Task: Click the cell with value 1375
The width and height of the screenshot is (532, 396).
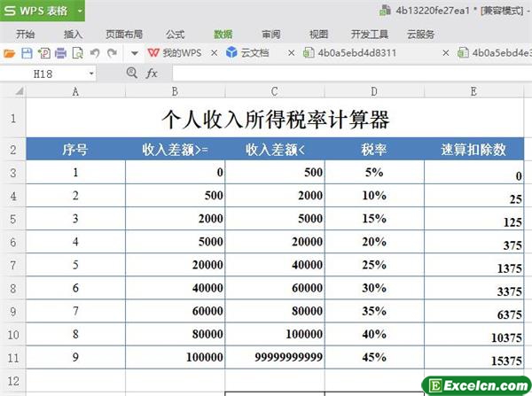Action: coord(473,265)
